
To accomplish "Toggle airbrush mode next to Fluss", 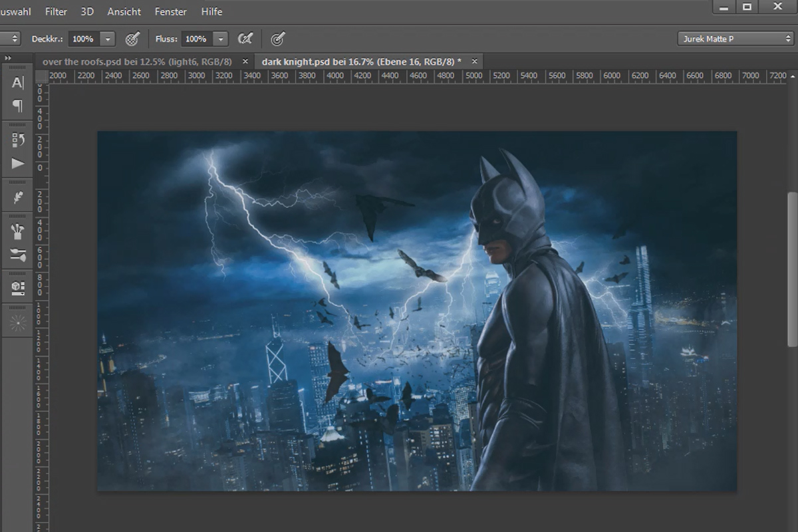I will point(245,39).
